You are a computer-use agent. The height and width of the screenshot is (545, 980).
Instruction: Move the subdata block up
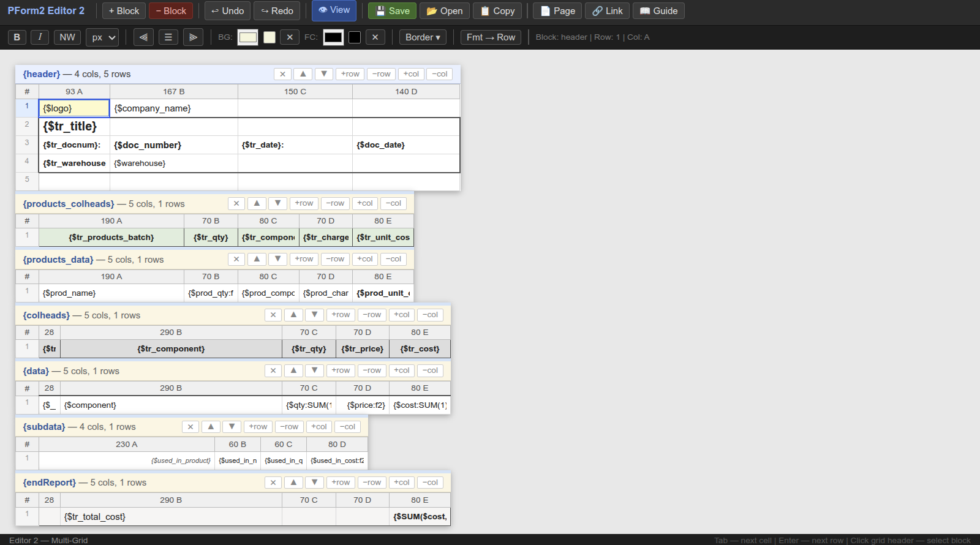point(211,427)
